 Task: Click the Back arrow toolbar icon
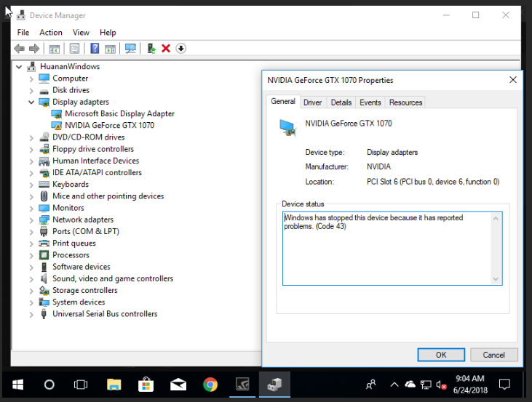tap(20, 49)
